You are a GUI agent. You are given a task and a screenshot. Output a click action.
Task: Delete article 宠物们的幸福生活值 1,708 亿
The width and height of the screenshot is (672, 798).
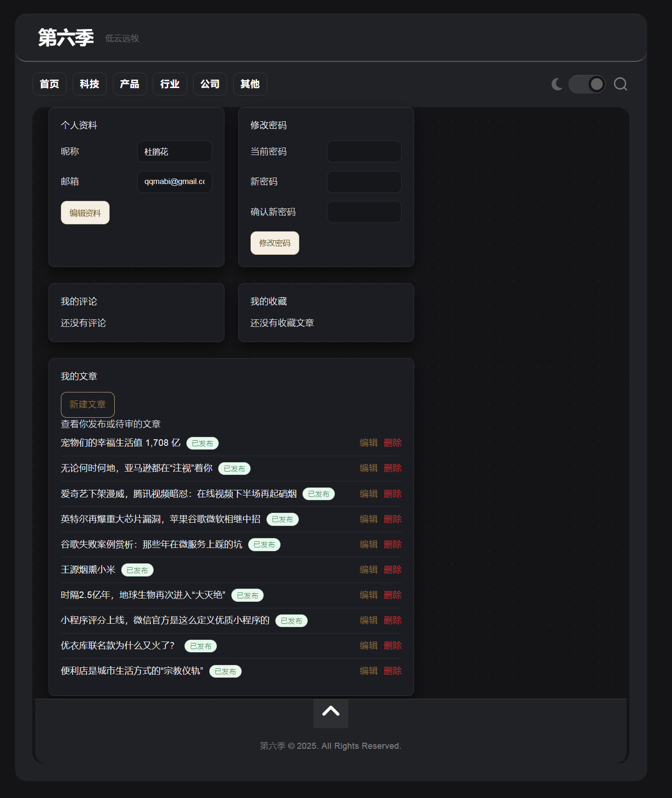point(393,443)
